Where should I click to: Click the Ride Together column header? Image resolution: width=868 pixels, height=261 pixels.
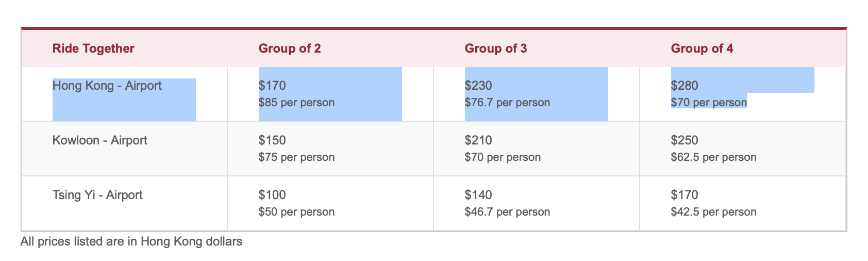click(93, 48)
